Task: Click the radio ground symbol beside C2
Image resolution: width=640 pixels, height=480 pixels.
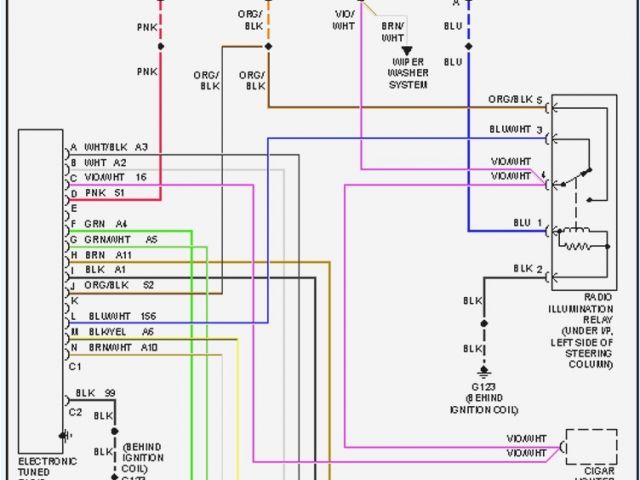Action: click(x=66, y=435)
